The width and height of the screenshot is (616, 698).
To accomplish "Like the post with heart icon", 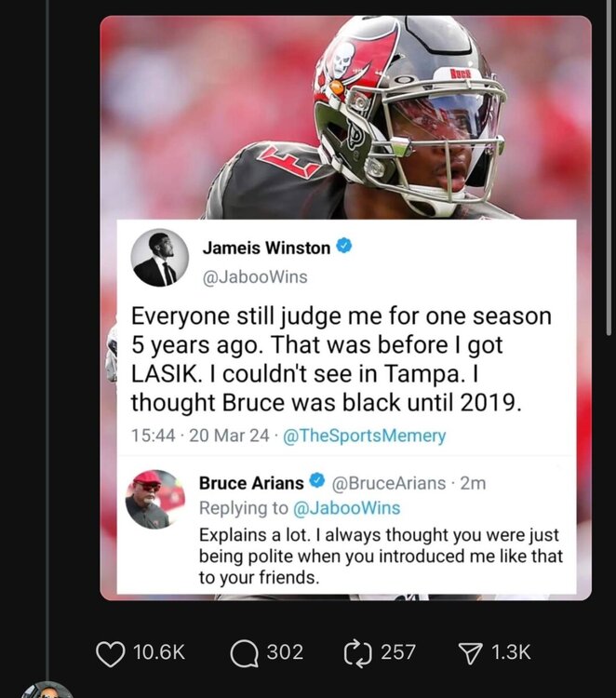I will (111, 653).
